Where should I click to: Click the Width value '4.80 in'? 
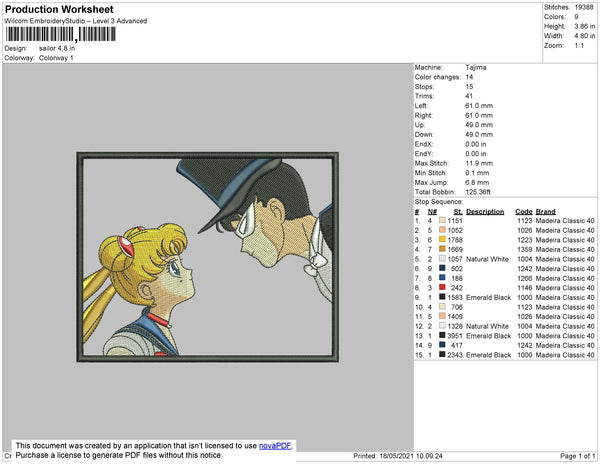(584, 36)
